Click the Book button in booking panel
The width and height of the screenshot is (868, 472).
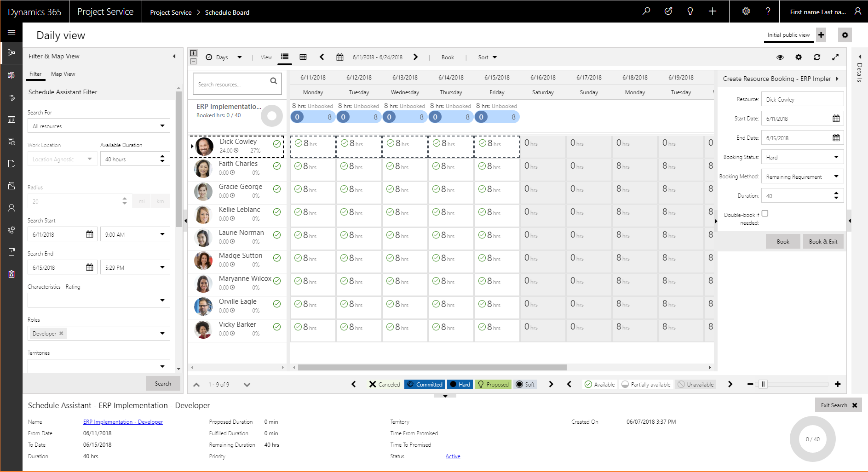tap(783, 241)
